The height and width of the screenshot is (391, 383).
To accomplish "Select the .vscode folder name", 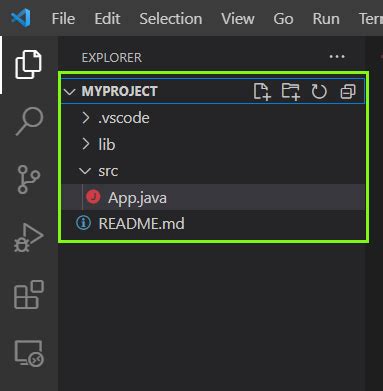I will point(124,118).
